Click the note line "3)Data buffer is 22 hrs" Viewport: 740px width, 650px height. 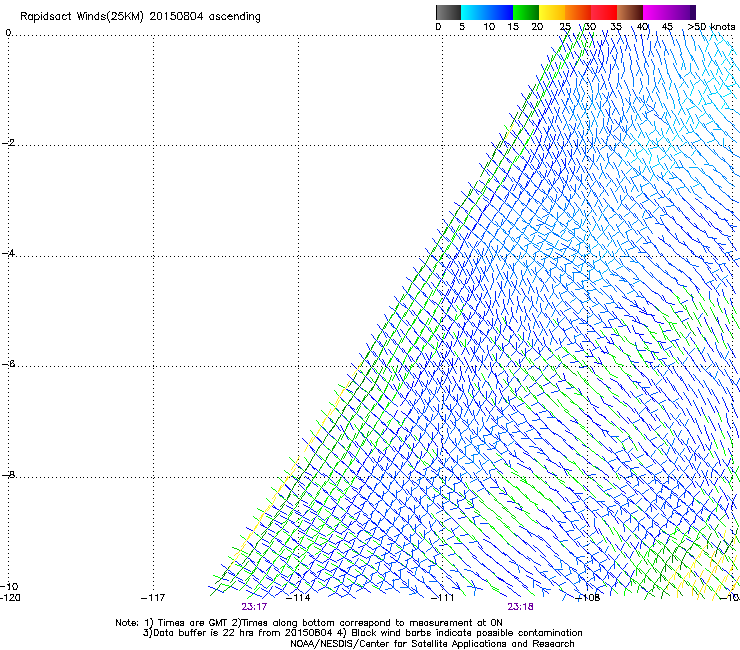click(362, 633)
